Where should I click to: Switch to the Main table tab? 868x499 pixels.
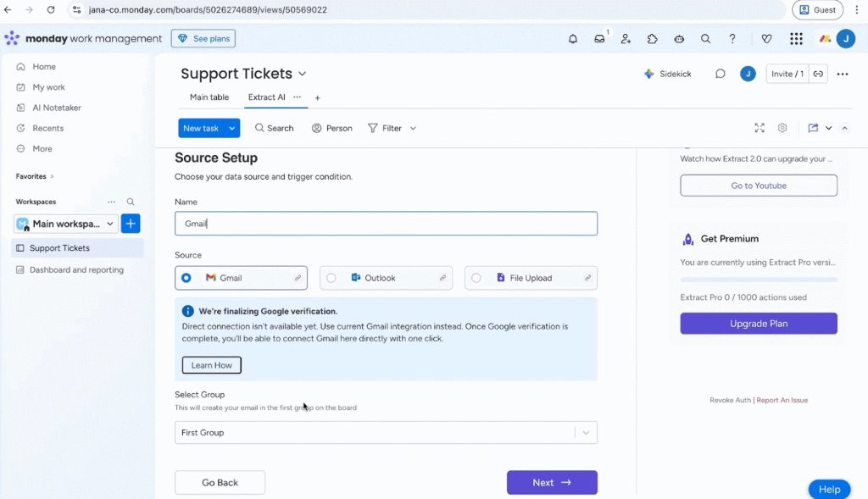coord(209,97)
